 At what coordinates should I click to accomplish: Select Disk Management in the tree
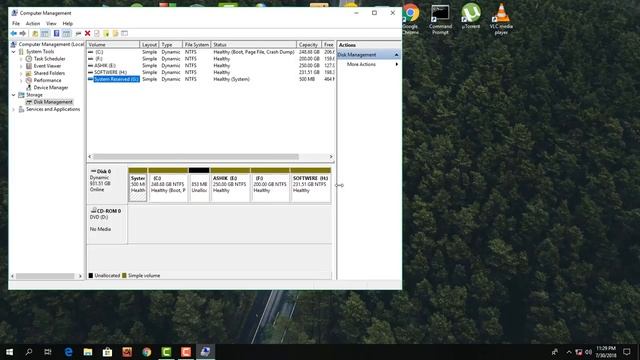point(53,102)
